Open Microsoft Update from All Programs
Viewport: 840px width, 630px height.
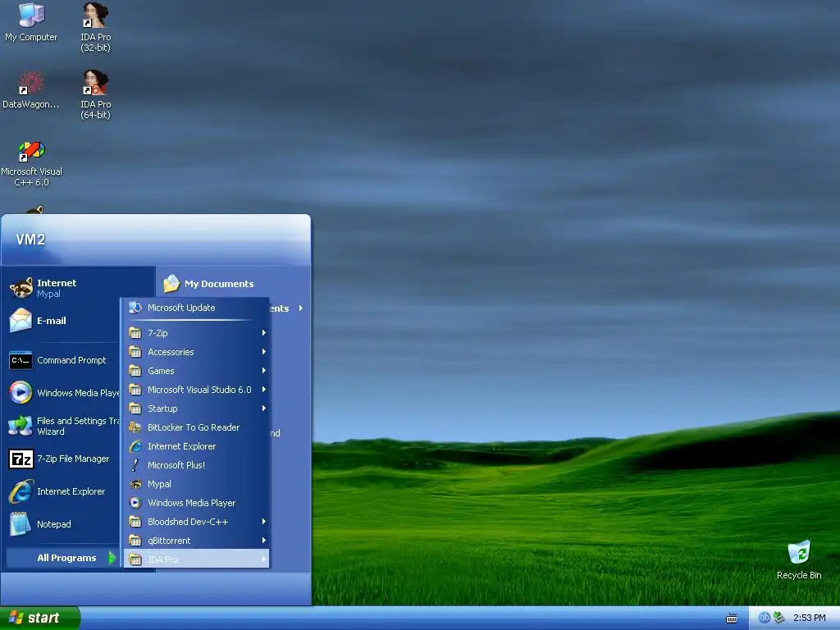coord(196,308)
